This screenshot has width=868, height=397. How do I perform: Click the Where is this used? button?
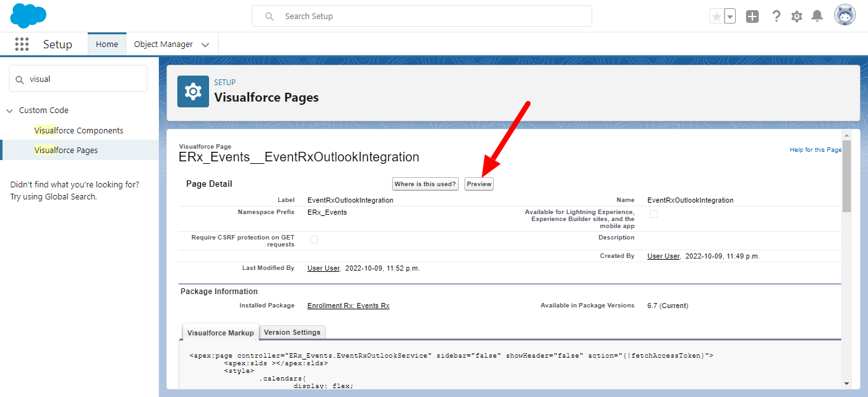click(425, 184)
